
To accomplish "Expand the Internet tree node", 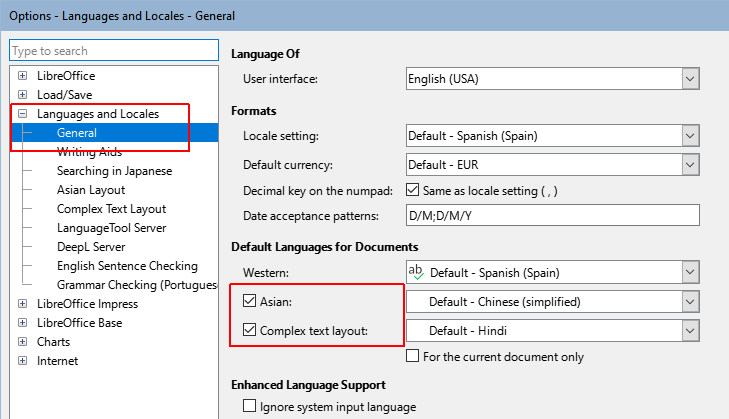I will (x=22, y=361).
